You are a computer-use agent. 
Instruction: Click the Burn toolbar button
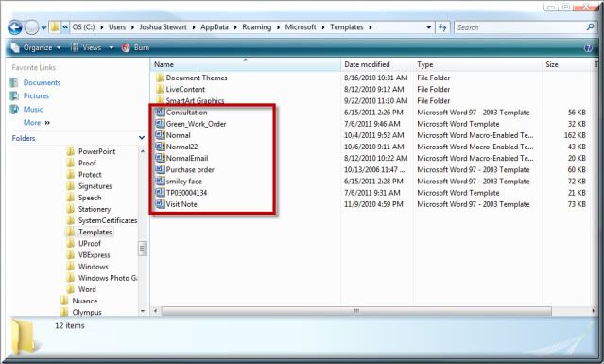pos(135,48)
